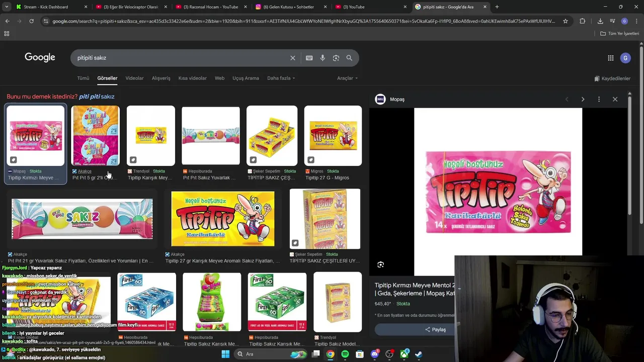Image resolution: width=644 pixels, height=362 pixels.
Task: Open Chrome tab search dropdown
Action: [x=7, y=7]
